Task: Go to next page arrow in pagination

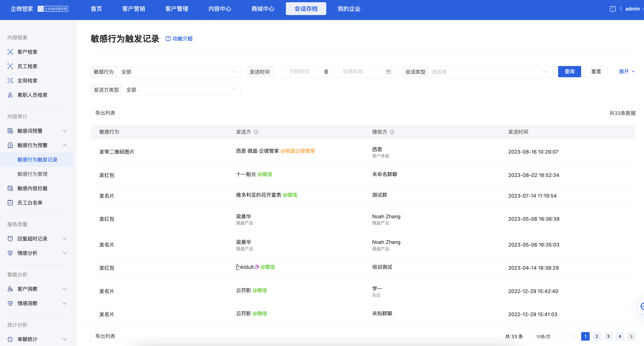Action: pyautogui.click(x=631, y=336)
